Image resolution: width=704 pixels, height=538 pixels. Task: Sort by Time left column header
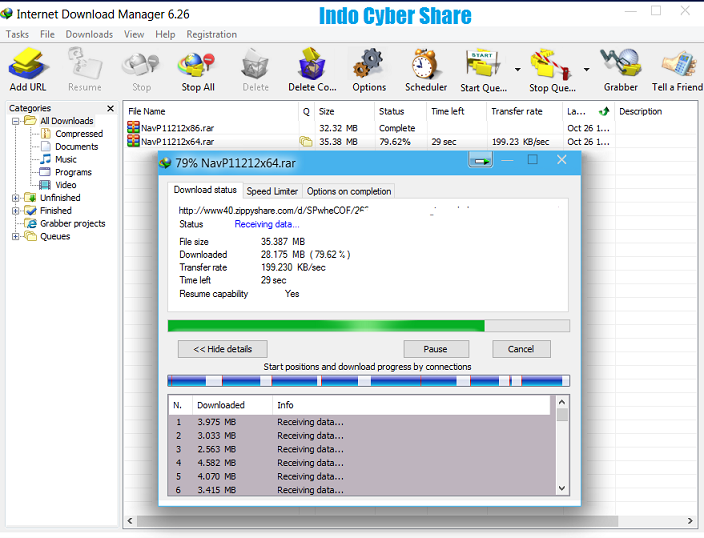456,111
